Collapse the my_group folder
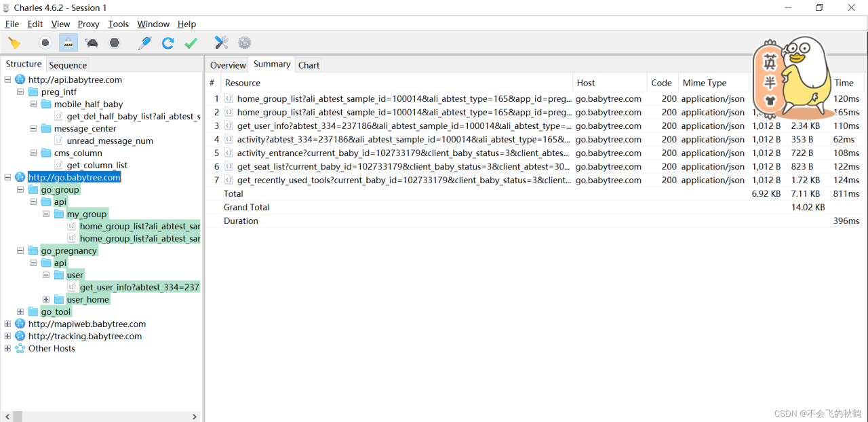868x422 pixels. pyautogui.click(x=46, y=214)
